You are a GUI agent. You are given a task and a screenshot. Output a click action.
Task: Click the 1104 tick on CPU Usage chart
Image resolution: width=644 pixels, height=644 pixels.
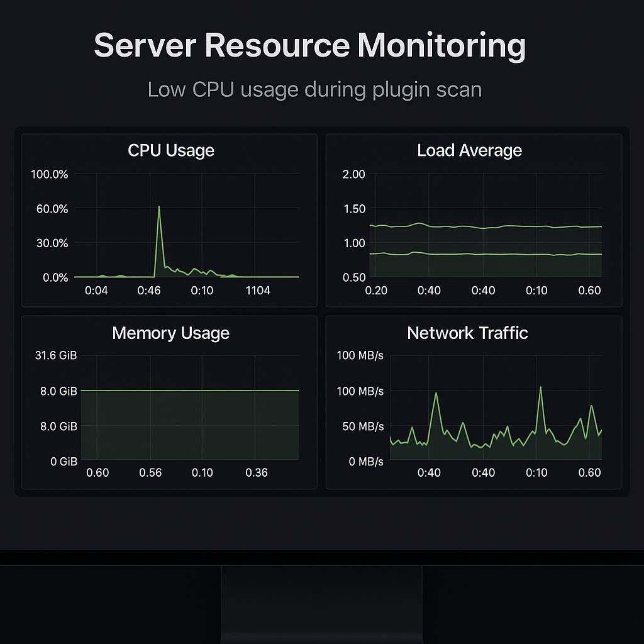pyautogui.click(x=257, y=291)
